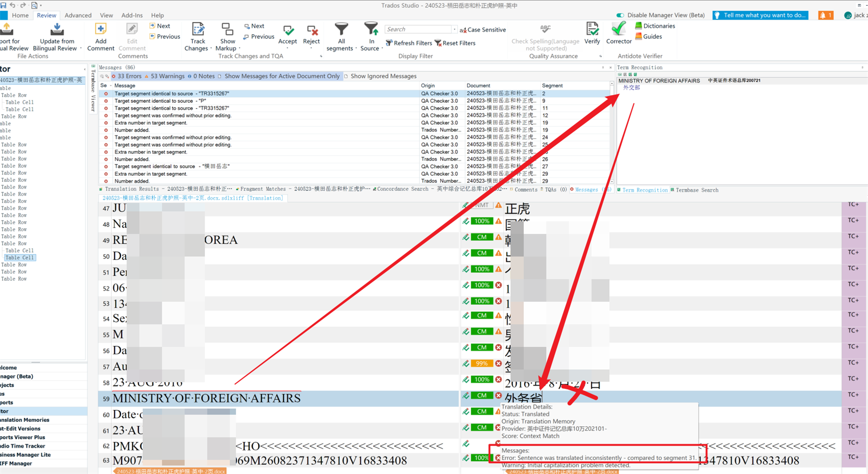Expand the All segments dropdown arrow
Screen dimensions: 868x474
click(x=356, y=49)
